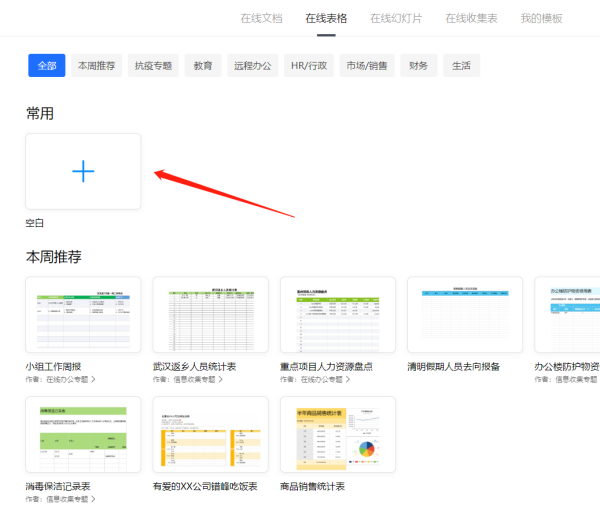
Task: Filter templates by 财务
Action: 418,66
